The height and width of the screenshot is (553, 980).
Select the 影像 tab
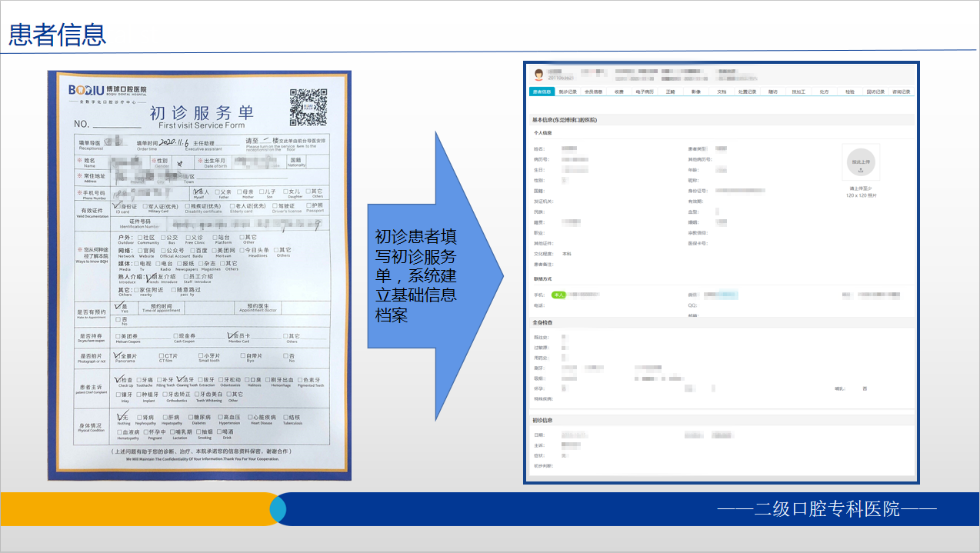tap(697, 91)
